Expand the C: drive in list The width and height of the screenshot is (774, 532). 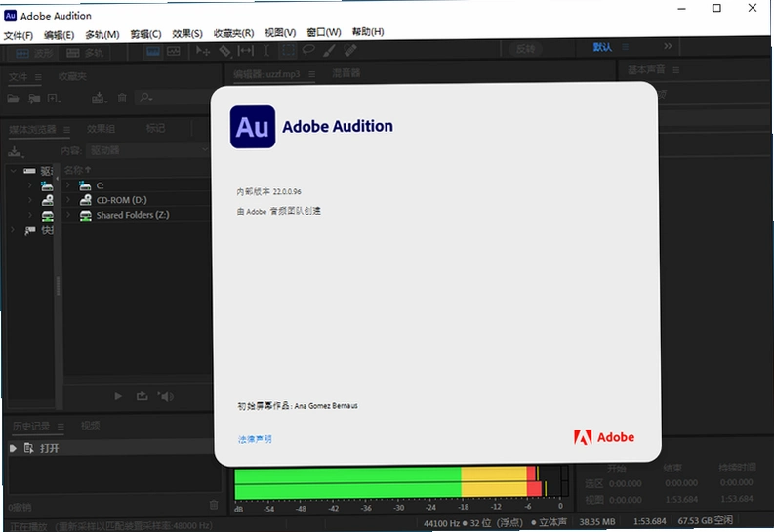pyautogui.click(x=68, y=185)
